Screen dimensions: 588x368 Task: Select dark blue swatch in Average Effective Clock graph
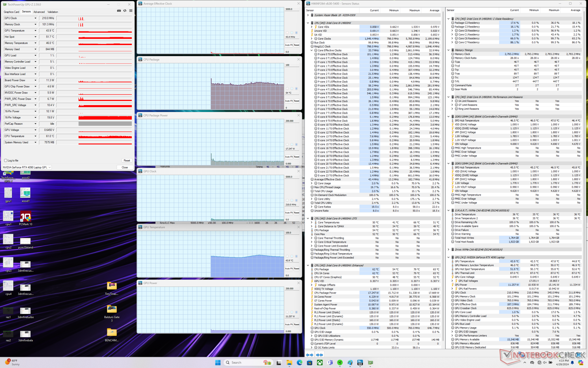point(296,33)
